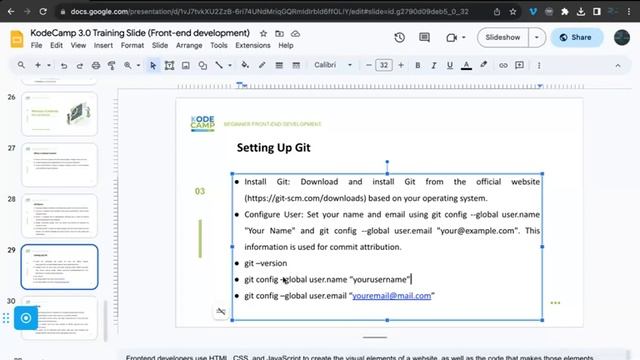Screen dimensions: 640x360
Task: Open browser extensions puzzle icon
Action: 565,12
